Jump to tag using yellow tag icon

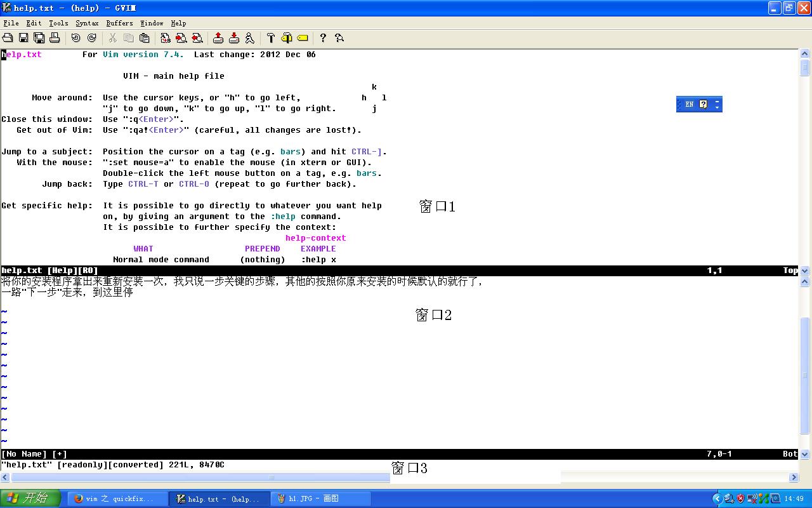point(303,38)
